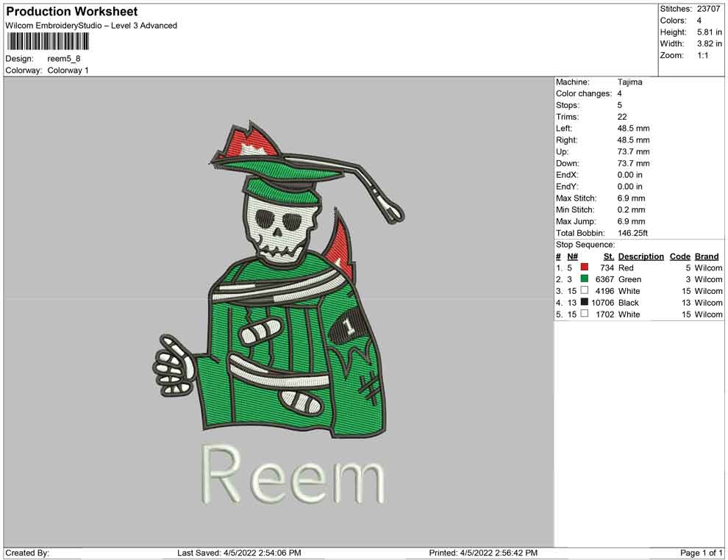Click the "Colorway 1" value
Screen dimensions: 728x560
pyautogui.click(x=68, y=71)
